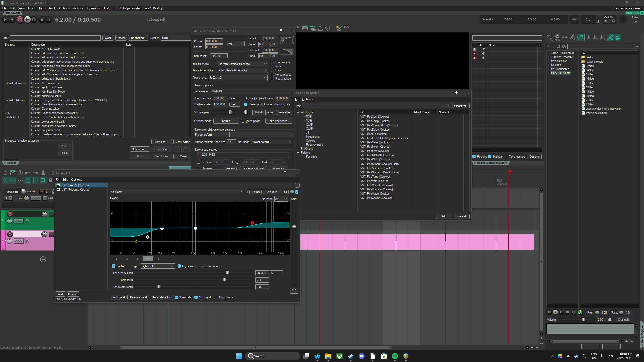Toggle grid lines in the main toolbar
The image size is (644, 362).
(35, 180)
